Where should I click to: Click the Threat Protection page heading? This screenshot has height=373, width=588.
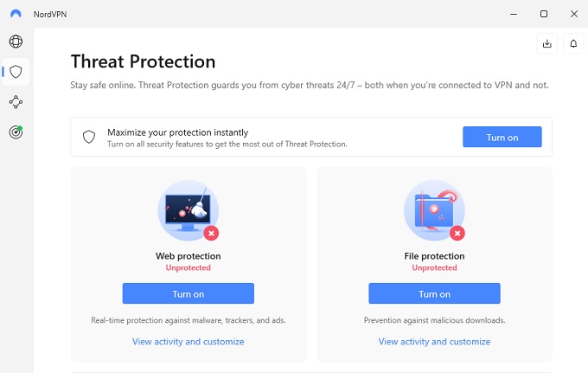click(143, 61)
